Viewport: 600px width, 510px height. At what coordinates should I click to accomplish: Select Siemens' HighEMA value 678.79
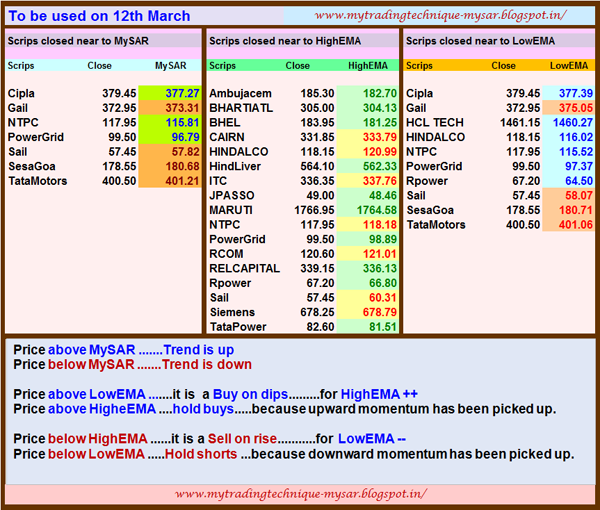pyautogui.click(x=380, y=312)
